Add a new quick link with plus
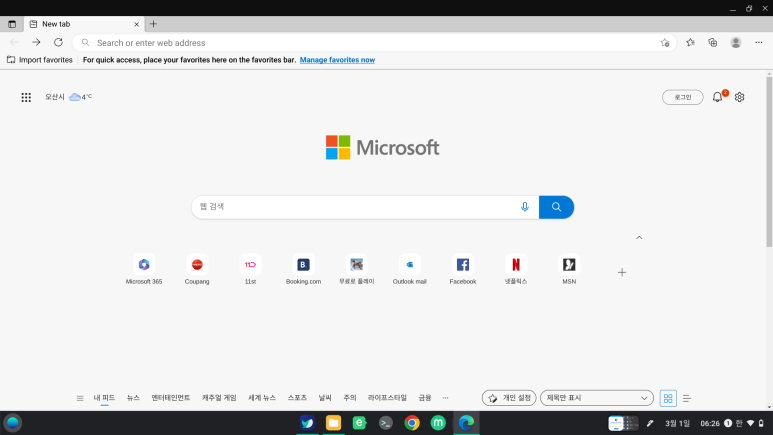 [x=622, y=272]
